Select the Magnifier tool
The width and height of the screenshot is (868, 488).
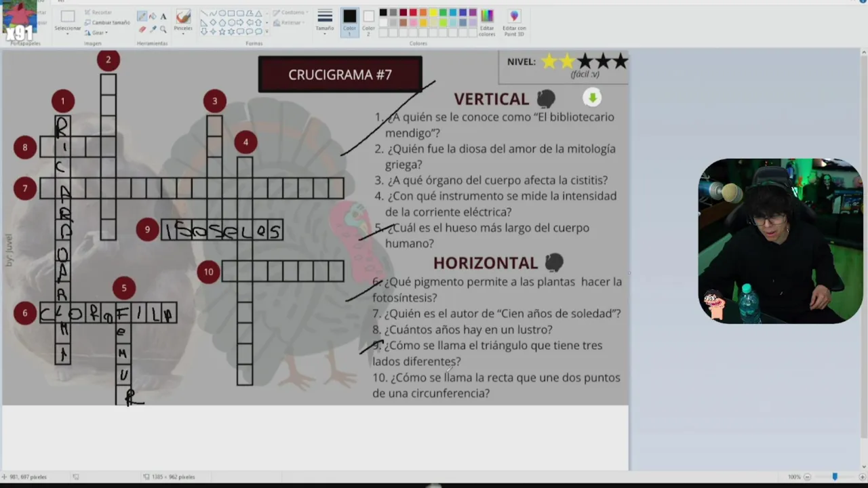(163, 29)
